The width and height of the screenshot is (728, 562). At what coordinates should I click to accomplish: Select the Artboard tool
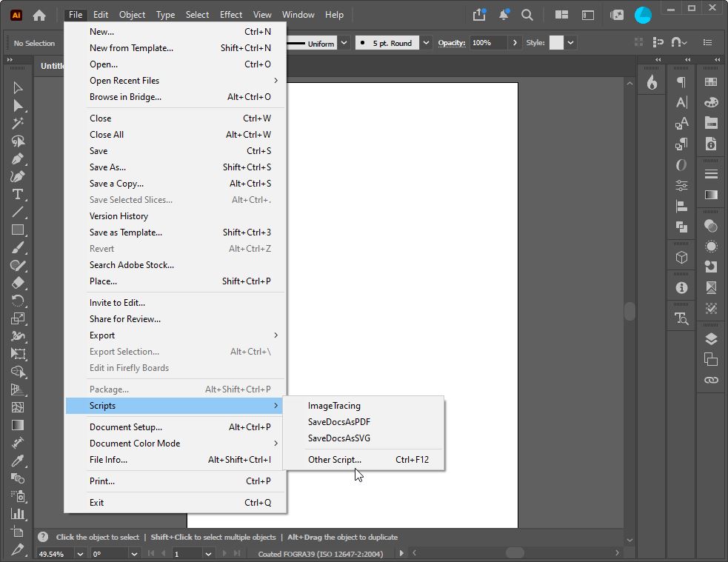[18, 532]
